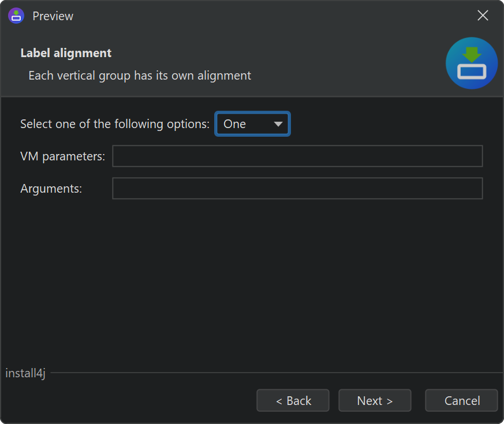Screen dimensions: 504x424
Task: Go back with the < Back button
Action: click(293, 401)
